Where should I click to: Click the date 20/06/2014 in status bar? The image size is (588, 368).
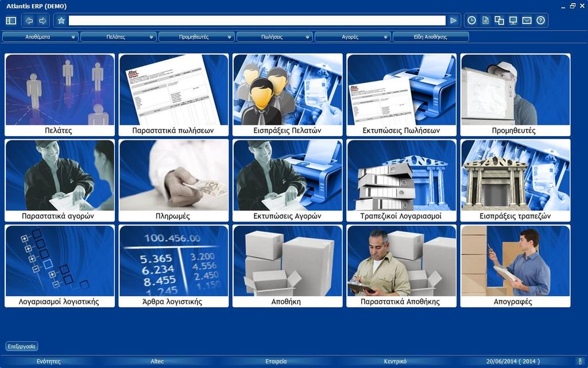click(513, 361)
